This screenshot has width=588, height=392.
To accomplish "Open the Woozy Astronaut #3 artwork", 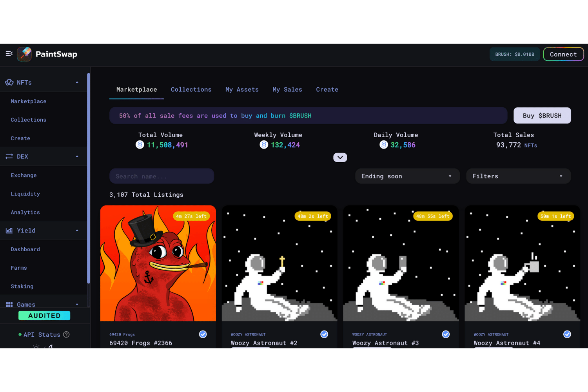I will 401,263.
